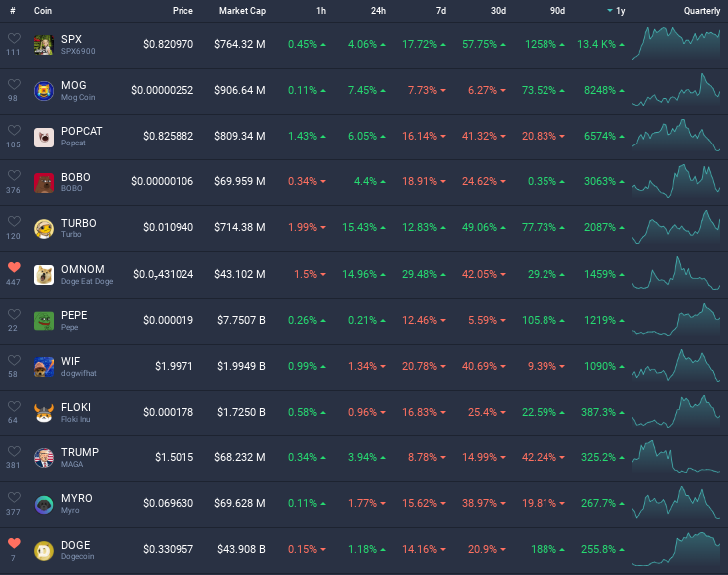Open MOG quarterly sparkline chart

pos(676,90)
